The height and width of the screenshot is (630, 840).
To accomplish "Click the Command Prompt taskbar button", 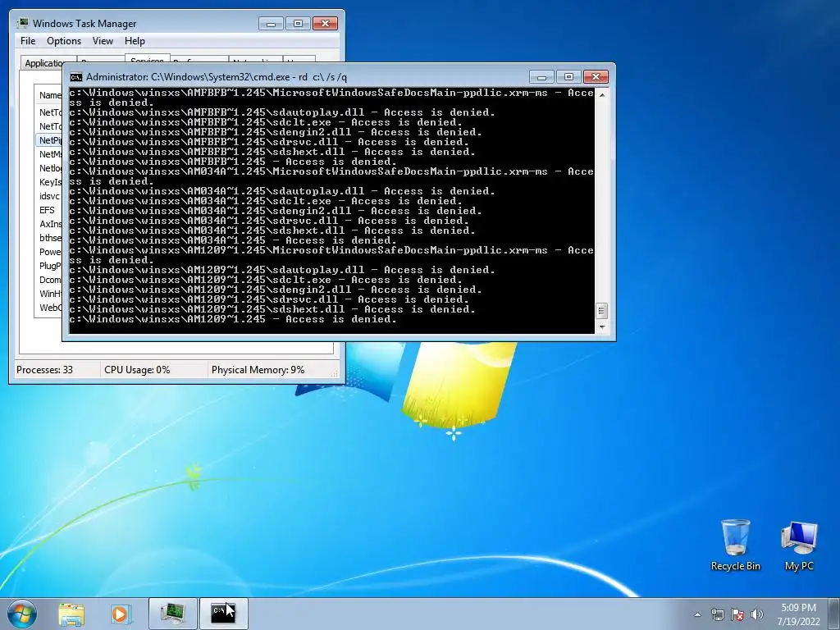I will click(223, 614).
